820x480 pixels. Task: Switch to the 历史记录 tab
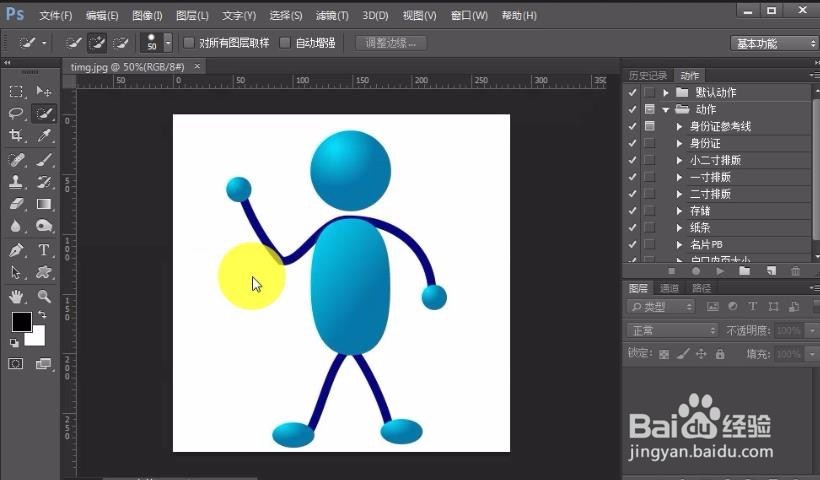(648, 75)
